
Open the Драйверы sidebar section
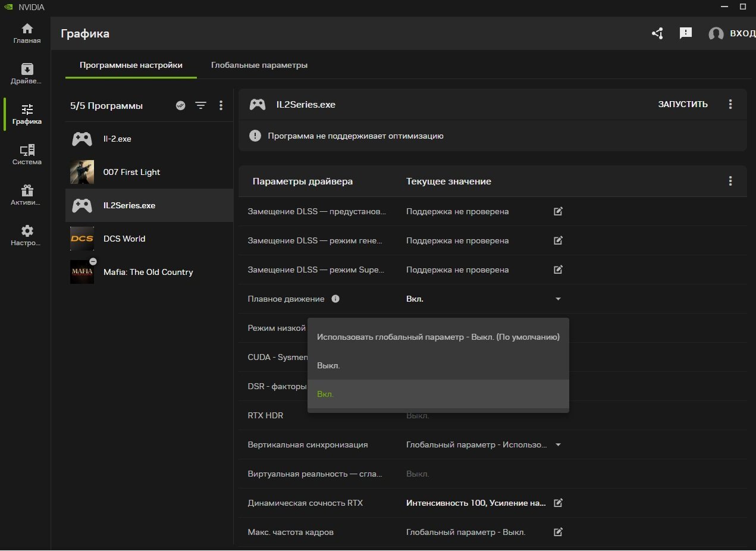pyautogui.click(x=27, y=74)
